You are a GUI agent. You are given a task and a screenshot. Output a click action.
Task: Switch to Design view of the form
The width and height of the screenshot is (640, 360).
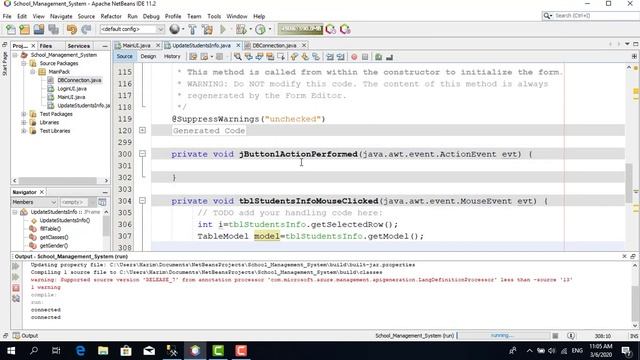pyautogui.click(x=148, y=57)
